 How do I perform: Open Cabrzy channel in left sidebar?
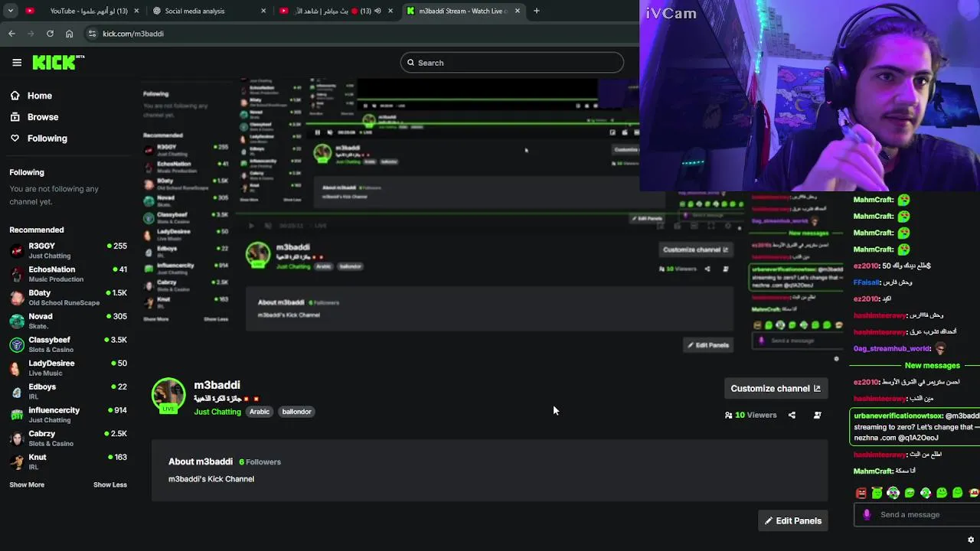68,439
